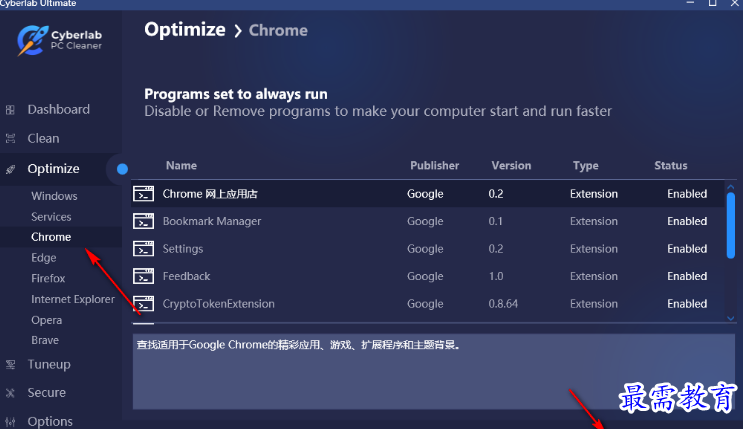Screen dimensions: 743x429
Task: Click the Options sliders icon in sidebar
Action: (10, 421)
